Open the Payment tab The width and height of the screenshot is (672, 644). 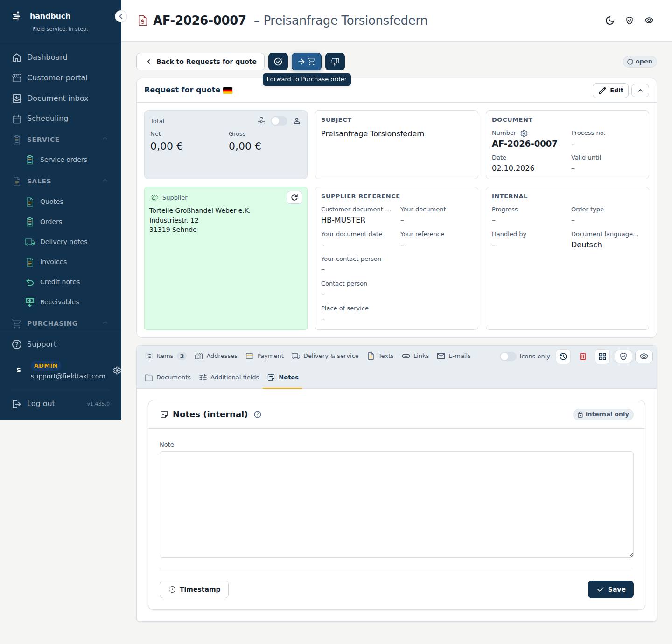click(x=265, y=356)
